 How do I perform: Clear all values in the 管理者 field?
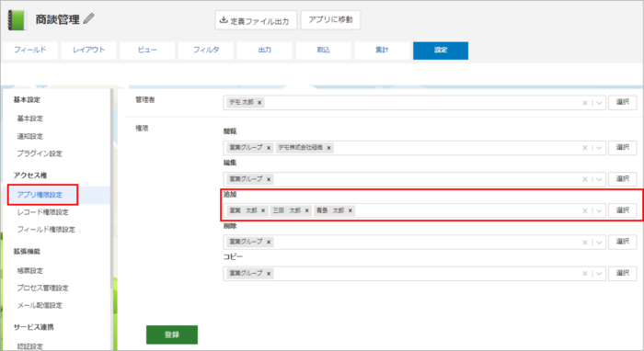pos(584,103)
